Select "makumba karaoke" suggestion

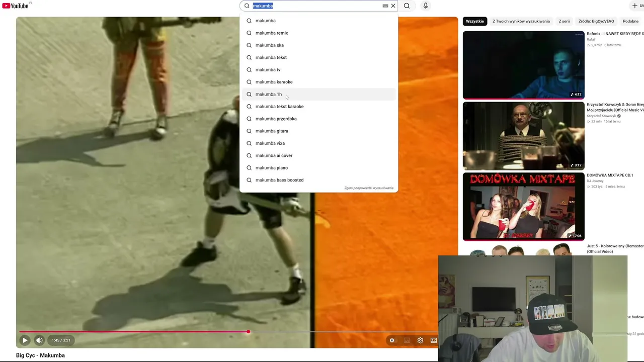(x=318, y=82)
